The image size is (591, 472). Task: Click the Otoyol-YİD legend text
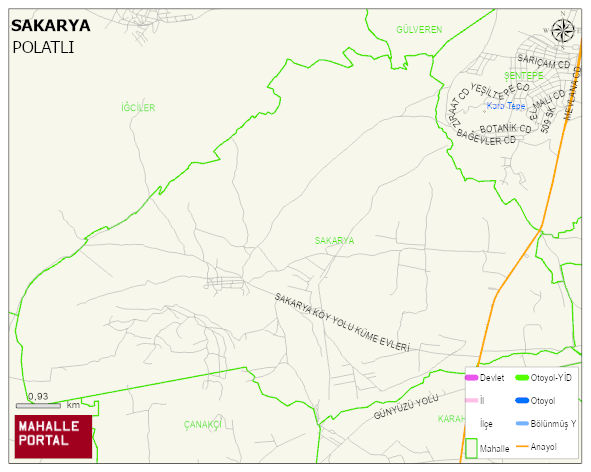(x=551, y=378)
